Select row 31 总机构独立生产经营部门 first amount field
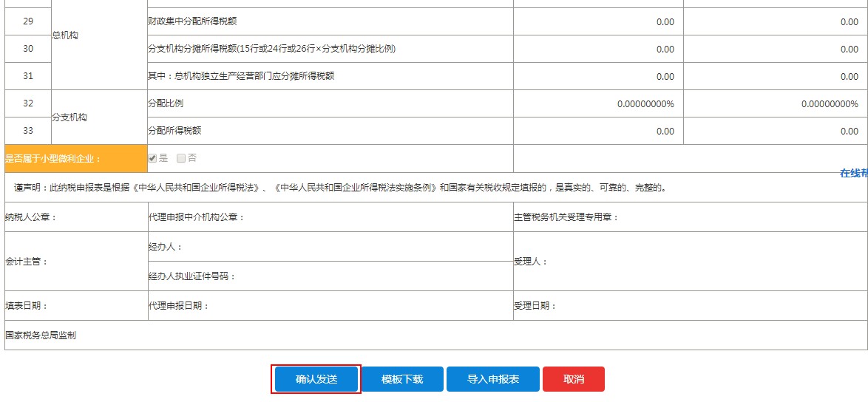 tap(598, 77)
